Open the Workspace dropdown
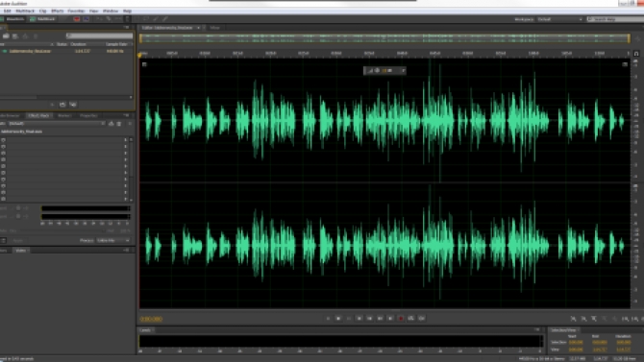This screenshot has height=362, width=644. tap(559, 19)
